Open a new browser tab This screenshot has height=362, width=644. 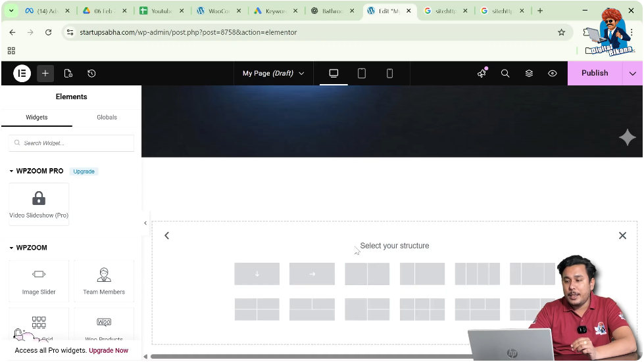tap(540, 11)
